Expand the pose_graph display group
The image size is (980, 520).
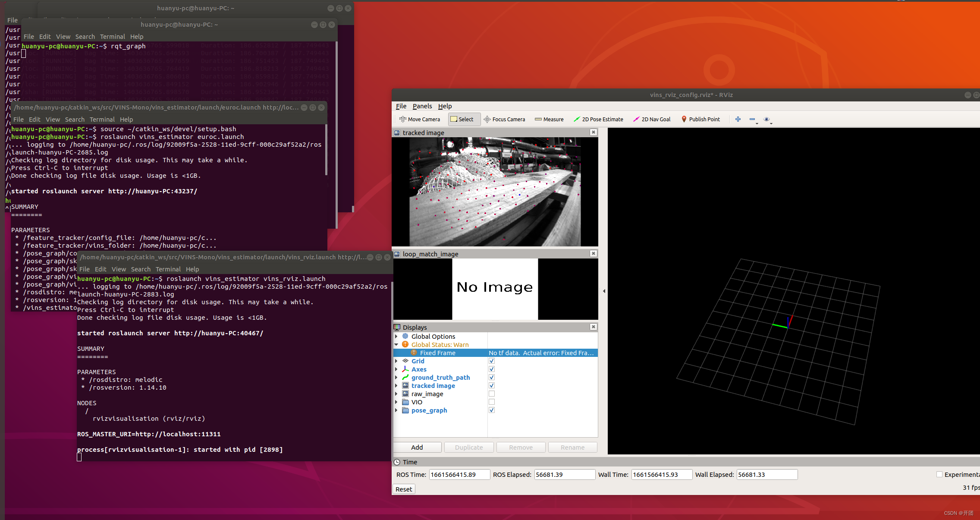tap(397, 410)
